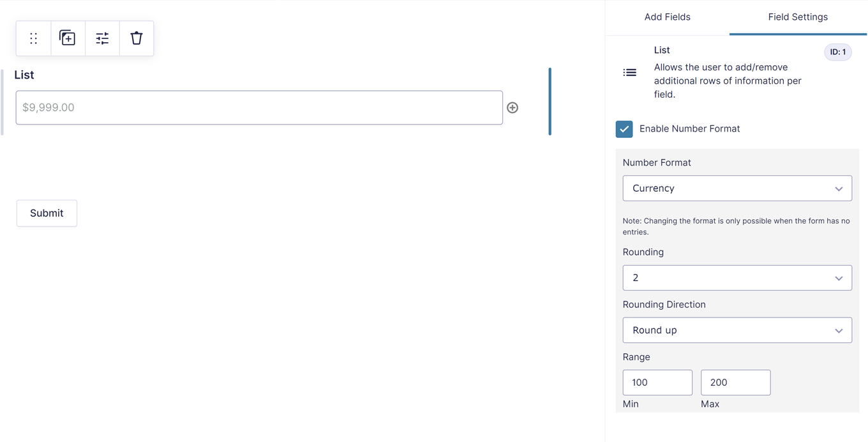868x442 pixels.
Task: Switch to the Add Fields tab
Action: [x=667, y=17]
